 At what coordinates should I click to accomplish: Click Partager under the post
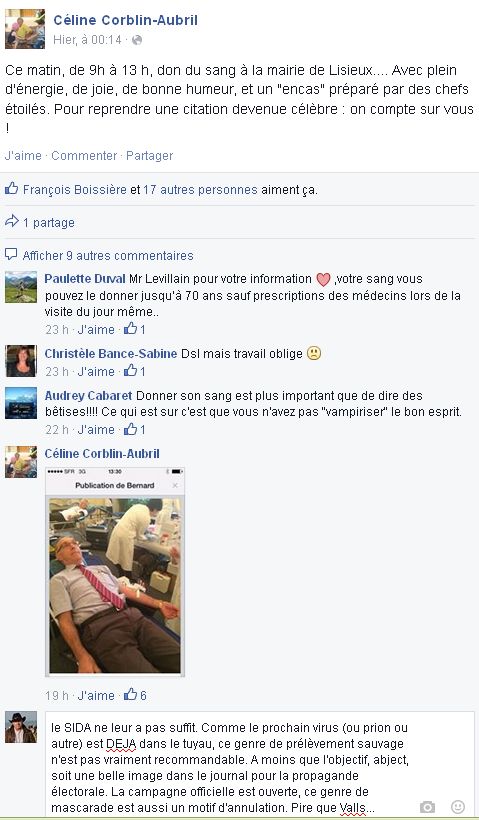150,155
